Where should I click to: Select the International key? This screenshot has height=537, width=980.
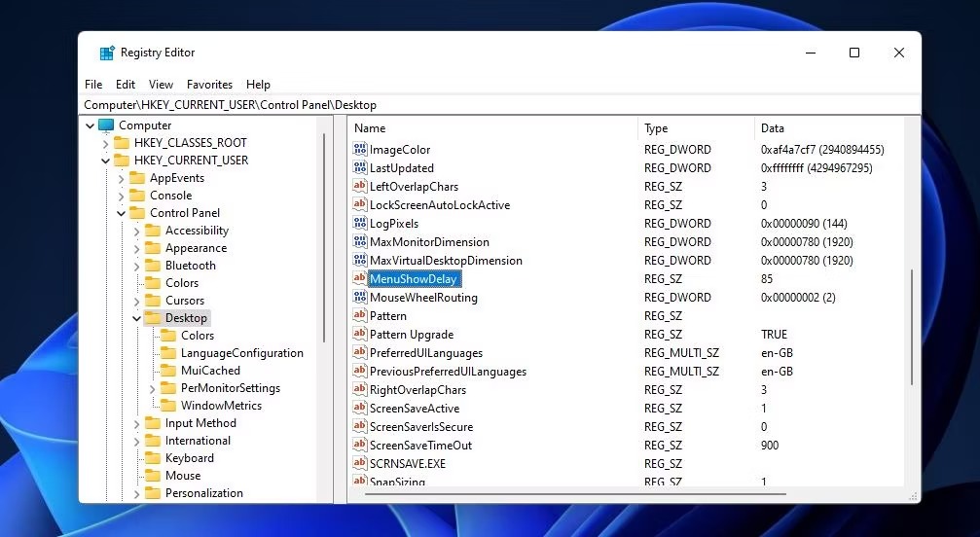tap(198, 441)
